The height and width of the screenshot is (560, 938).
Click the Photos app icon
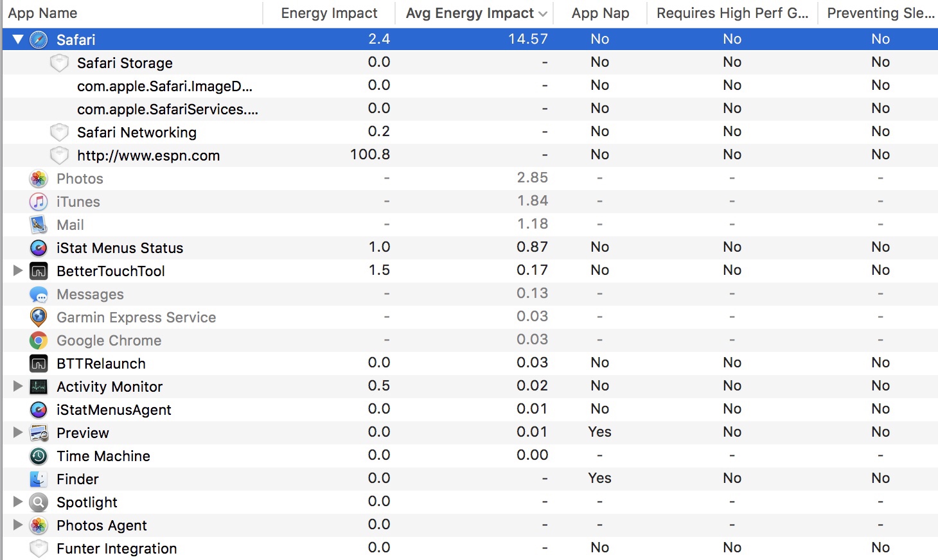click(39, 179)
